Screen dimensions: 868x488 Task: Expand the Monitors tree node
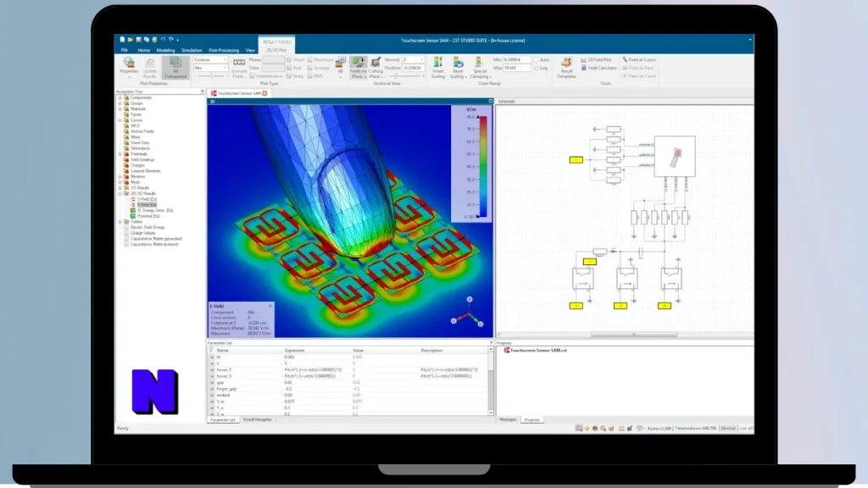(120, 176)
